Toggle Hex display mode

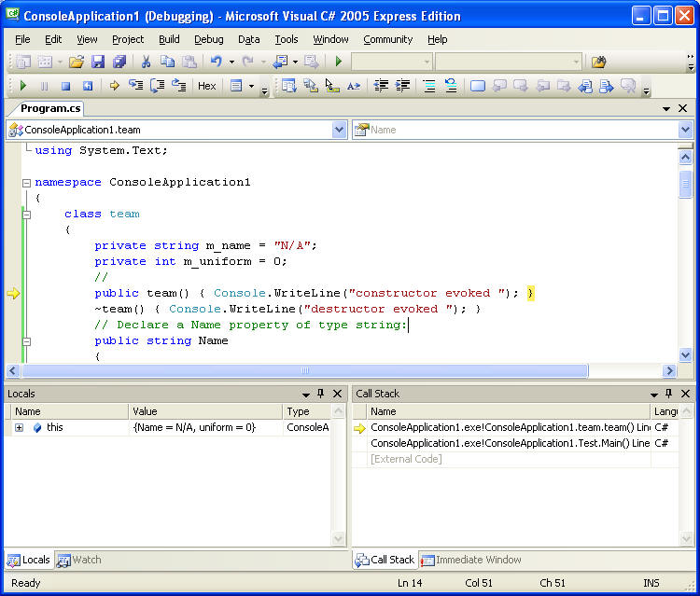[x=207, y=86]
